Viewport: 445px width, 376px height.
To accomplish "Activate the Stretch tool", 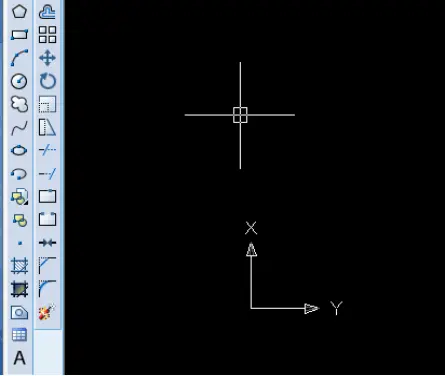I will click(x=47, y=127).
